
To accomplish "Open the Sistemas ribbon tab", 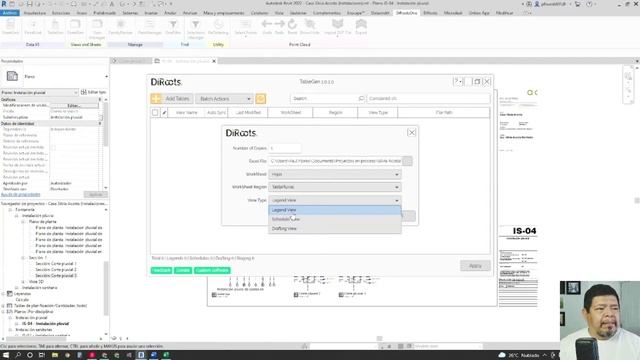I will coord(130,13).
